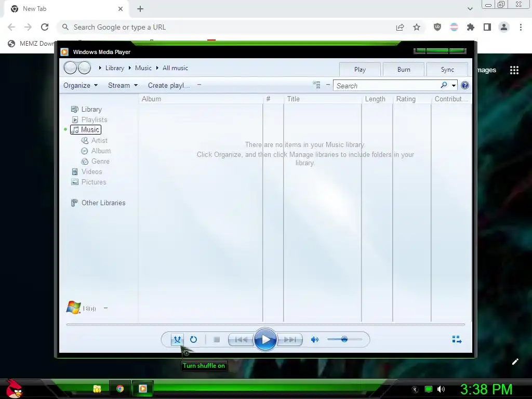Sort by Contributing artist column header

coord(451,99)
